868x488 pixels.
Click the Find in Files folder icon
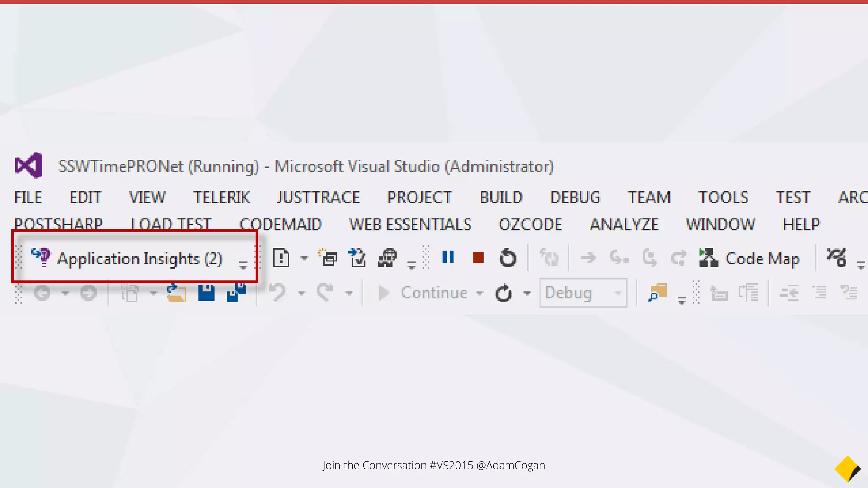pos(657,293)
